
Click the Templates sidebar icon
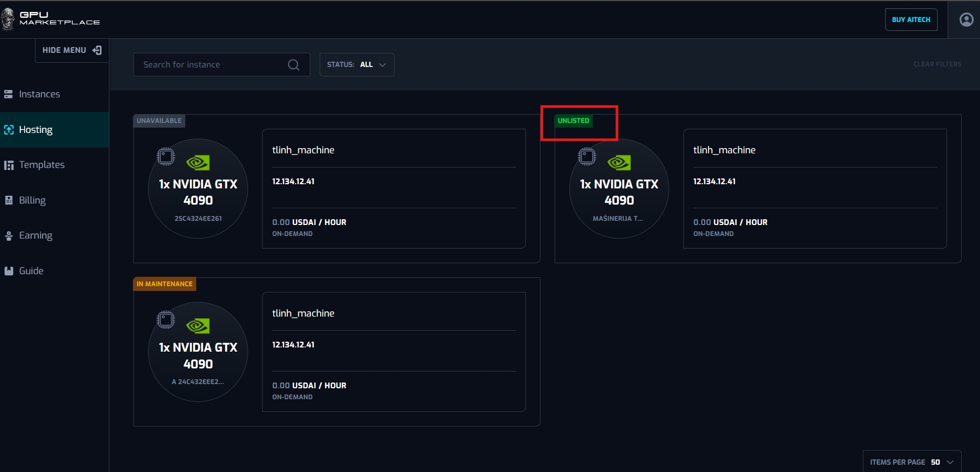(x=8, y=165)
